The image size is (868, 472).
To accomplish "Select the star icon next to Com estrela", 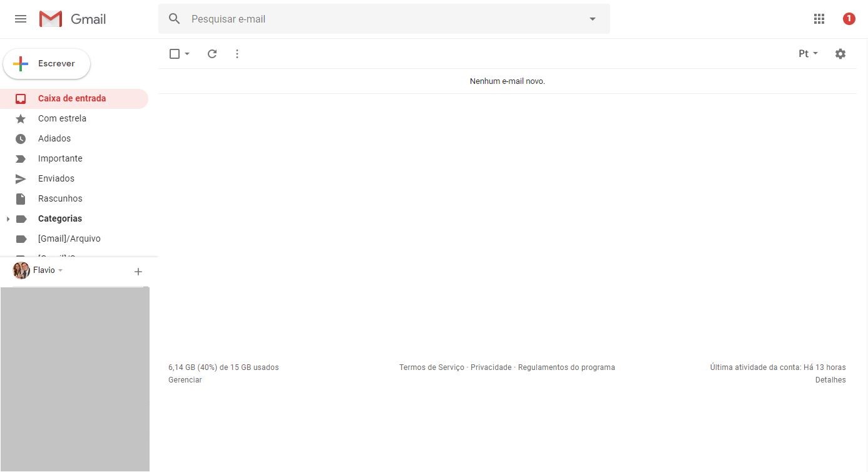I will coord(21,118).
